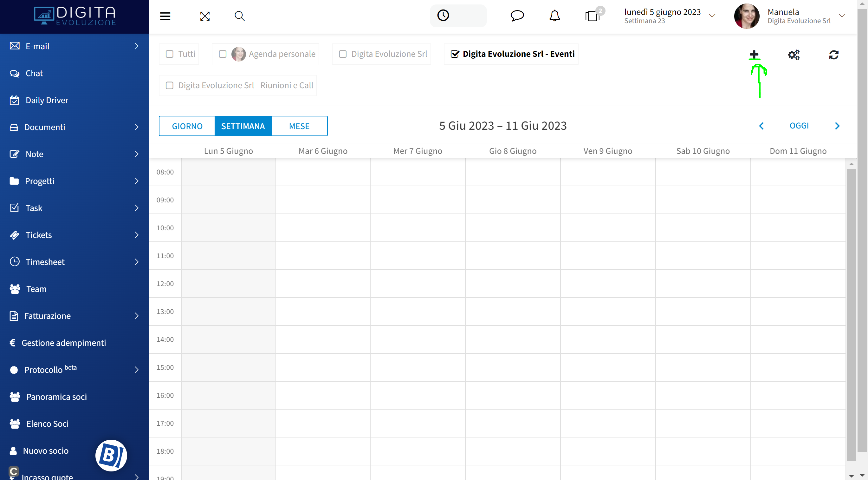
Task: Click the Team people icon
Action: pos(15,289)
